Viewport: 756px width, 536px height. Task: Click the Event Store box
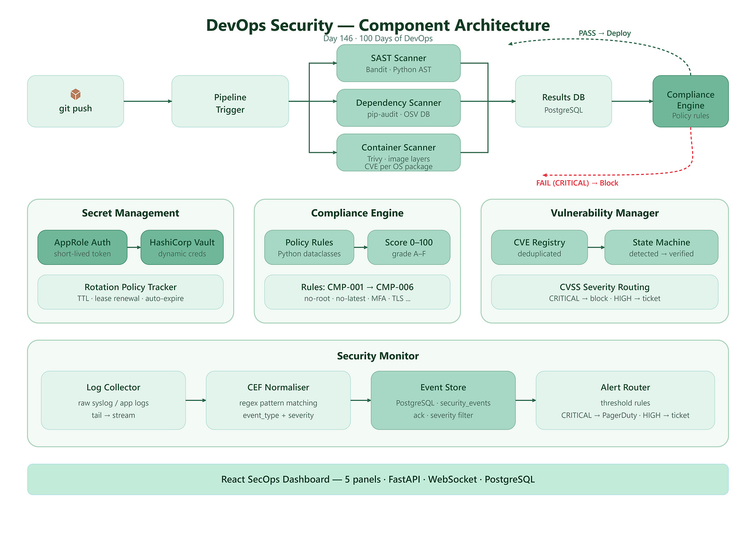coord(443,400)
